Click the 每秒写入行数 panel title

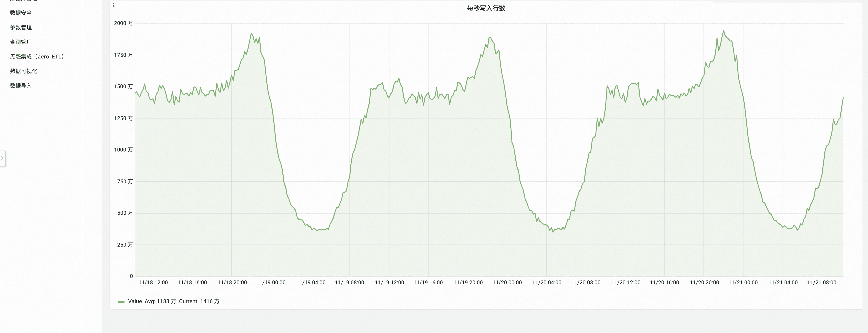486,8
